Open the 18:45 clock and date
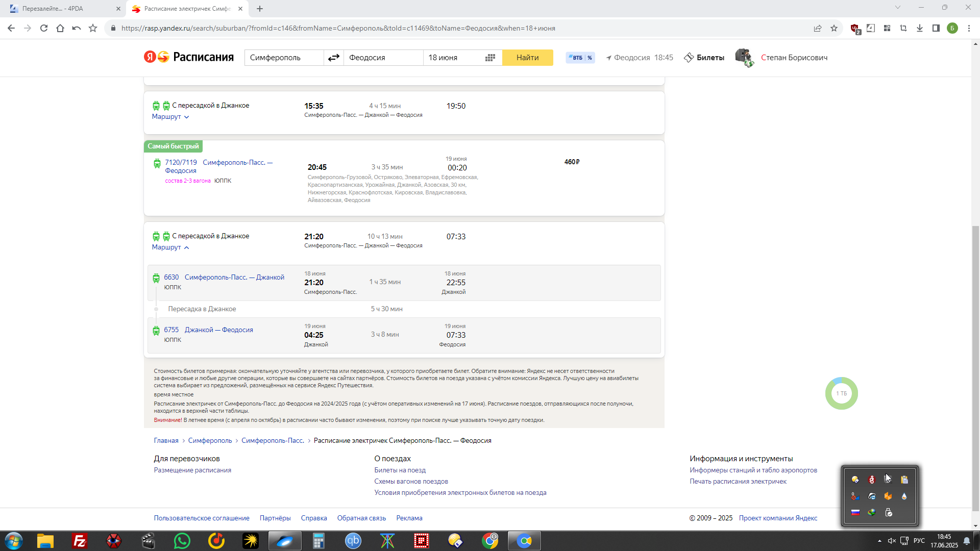Screen dimensions: 980x551 (944, 541)
